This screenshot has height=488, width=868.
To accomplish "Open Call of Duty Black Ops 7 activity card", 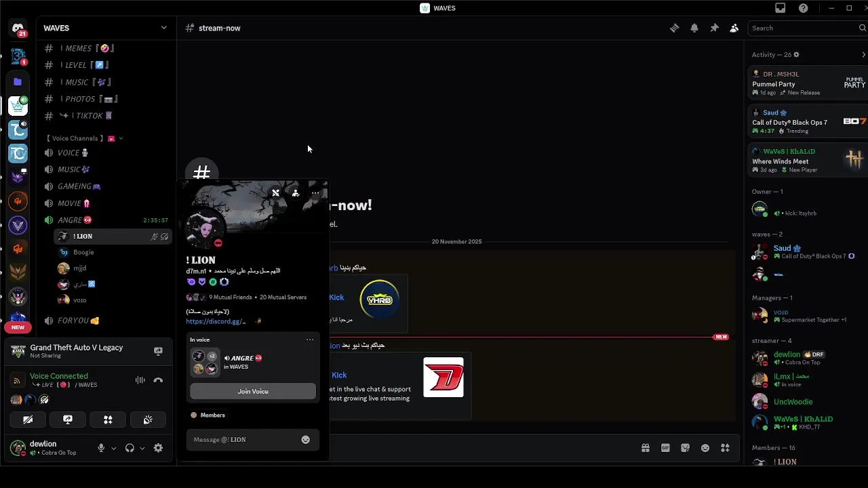I will click(808, 121).
